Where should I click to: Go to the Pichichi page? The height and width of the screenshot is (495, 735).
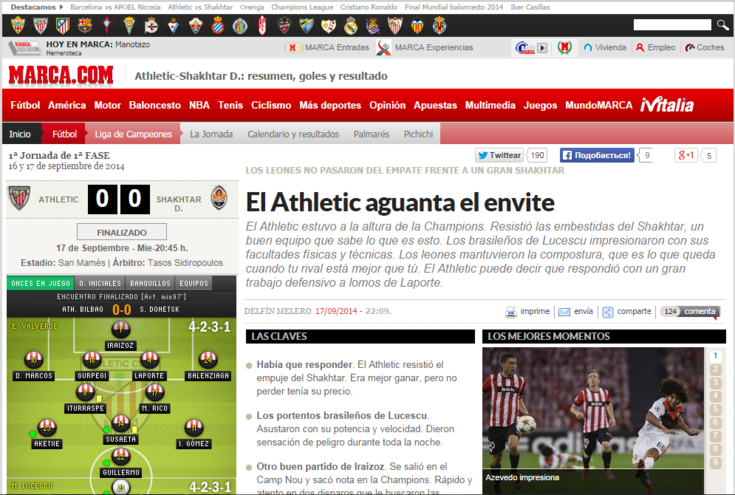tap(418, 134)
